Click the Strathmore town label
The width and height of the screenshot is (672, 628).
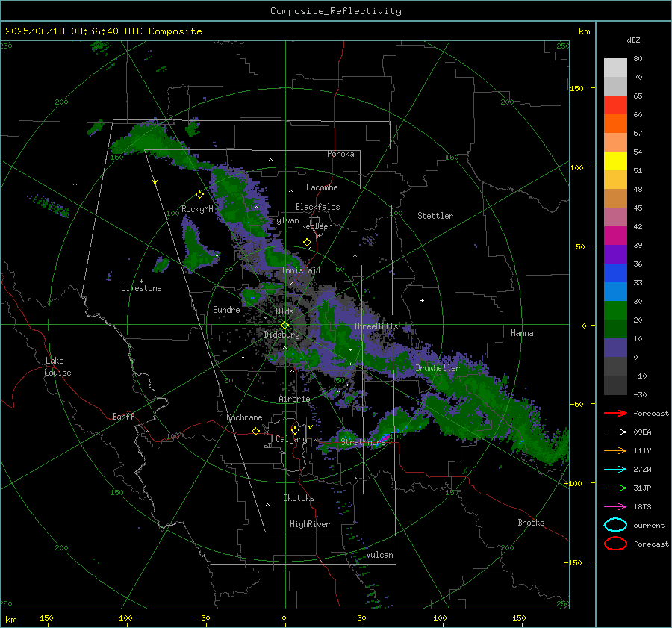pyautogui.click(x=363, y=442)
